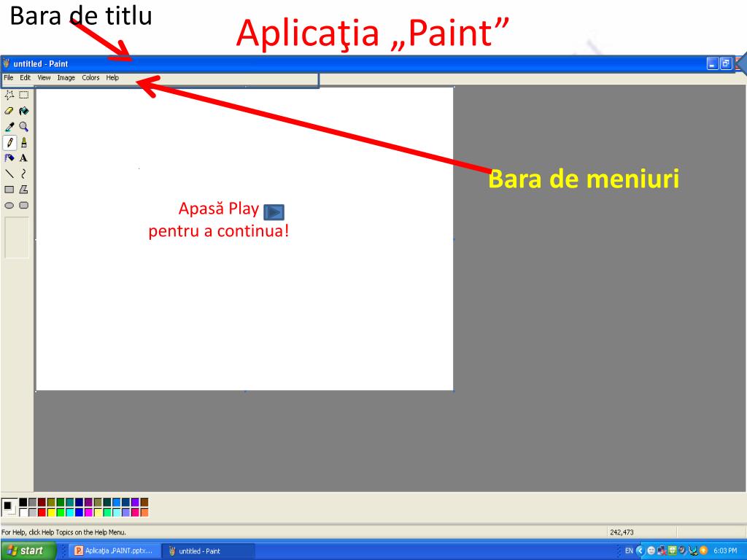
Task: Open the Help menu
Action: pyautogui.click(x=112, y=77)
